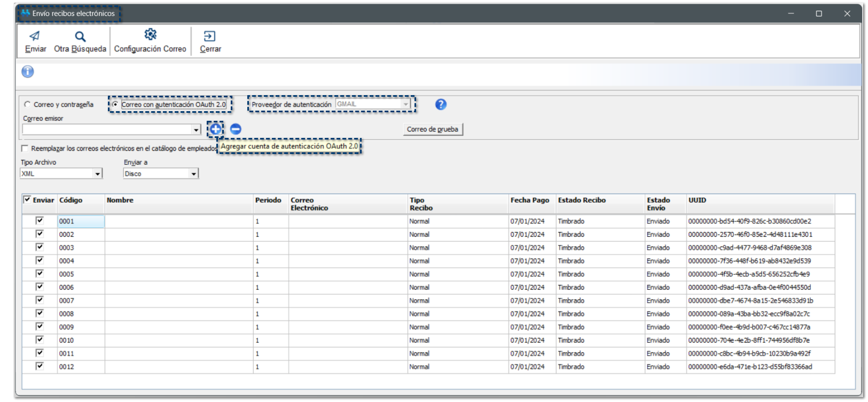This screenshot has height=402, width=868.
Task: Expand the Correo emisor dropdown
Action: [196, 130]
